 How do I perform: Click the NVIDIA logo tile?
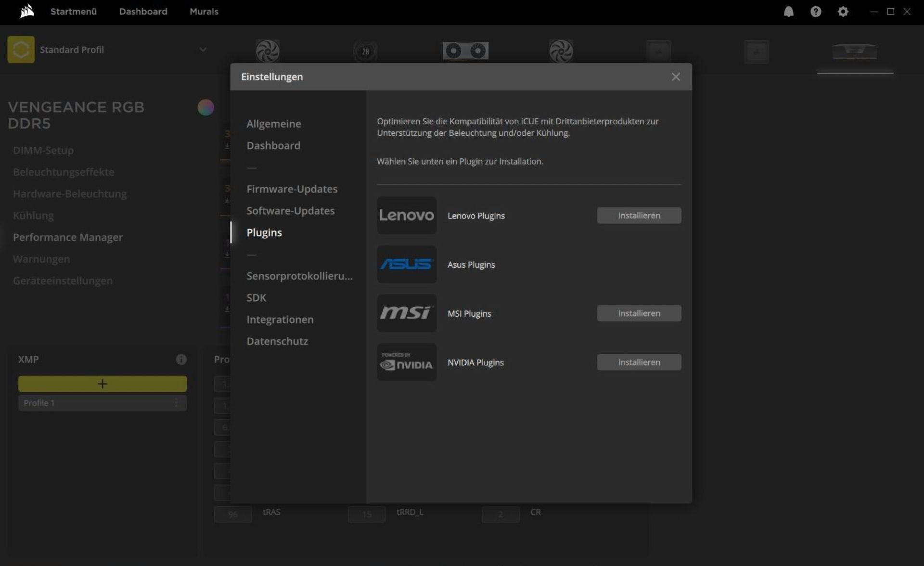pyautogui.click(x=407, y=362)
